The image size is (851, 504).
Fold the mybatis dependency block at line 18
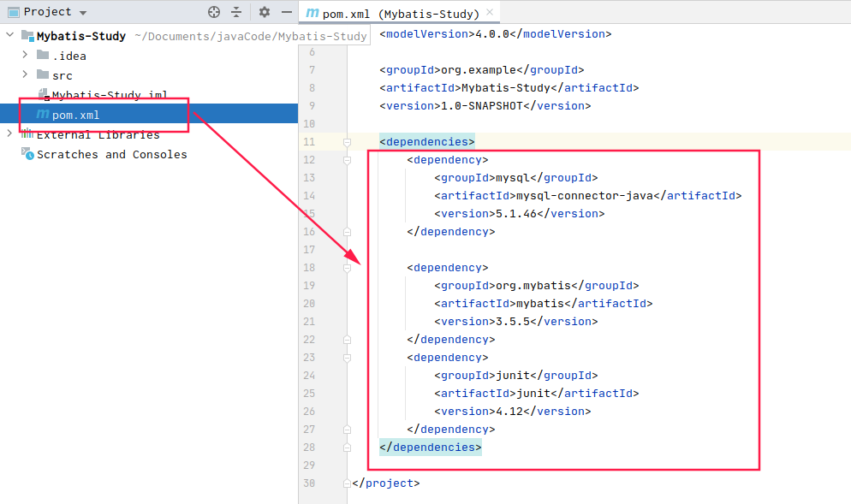click(347, 268)
